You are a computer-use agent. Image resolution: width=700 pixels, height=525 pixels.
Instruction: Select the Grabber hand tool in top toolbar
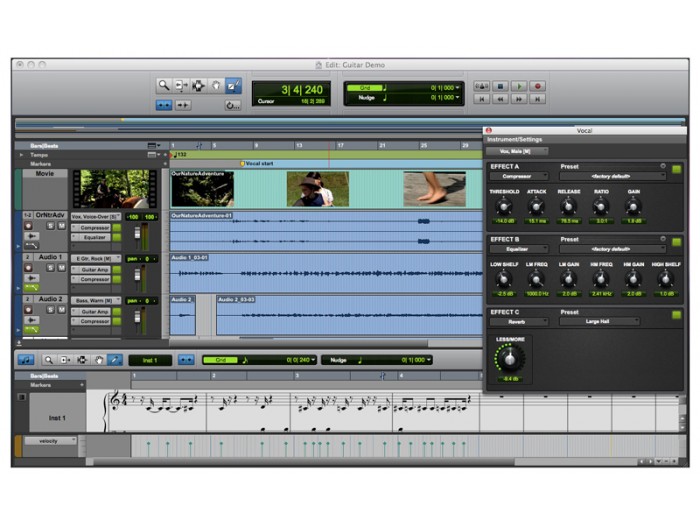(216, 85)
